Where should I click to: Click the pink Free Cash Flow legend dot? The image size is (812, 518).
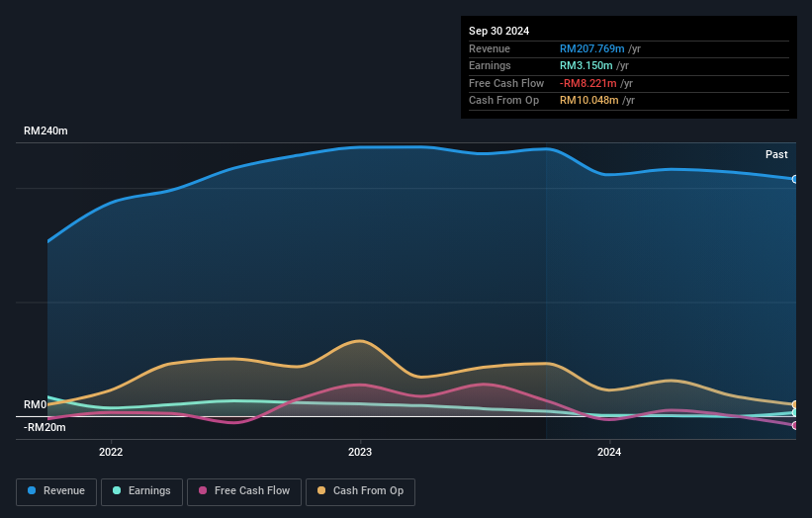203,490
